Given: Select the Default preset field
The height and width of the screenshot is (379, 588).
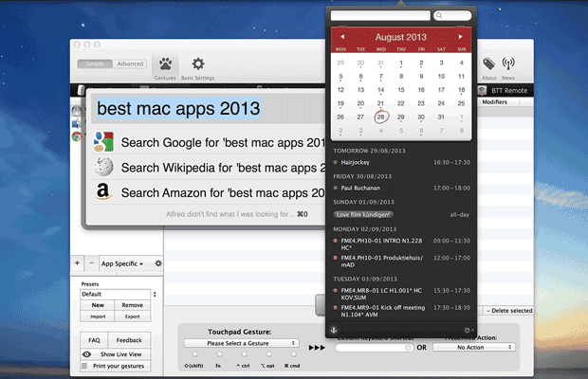Looking at the screenshot, I should tap(115, 295).
